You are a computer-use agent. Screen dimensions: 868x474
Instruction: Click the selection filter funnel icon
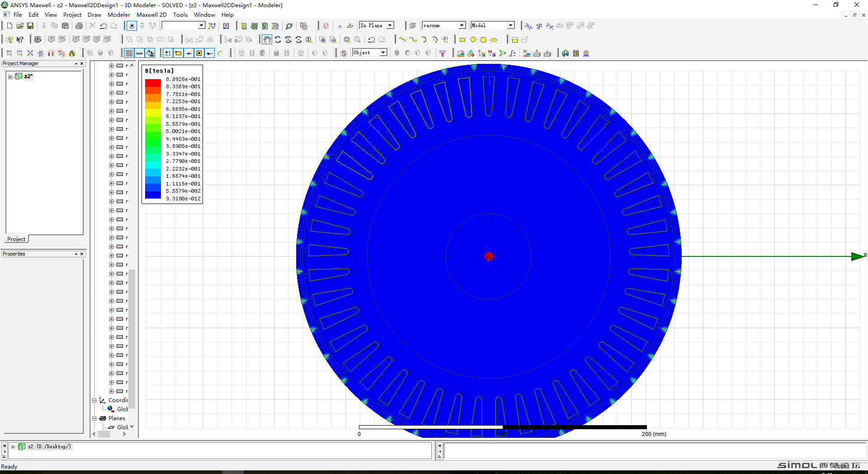coord(443,53)
